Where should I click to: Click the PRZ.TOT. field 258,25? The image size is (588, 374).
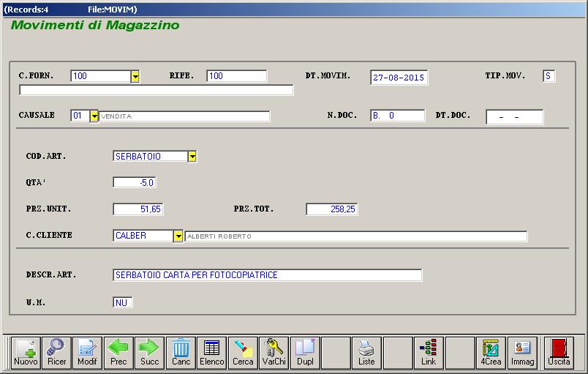click(332, 209)
